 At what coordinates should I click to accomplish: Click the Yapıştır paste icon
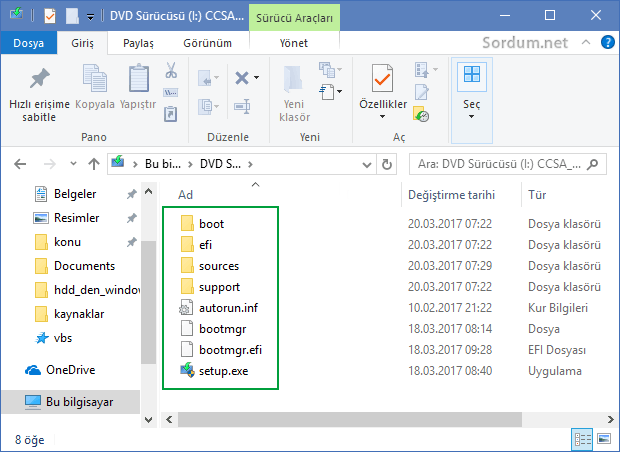coord(139,78)
